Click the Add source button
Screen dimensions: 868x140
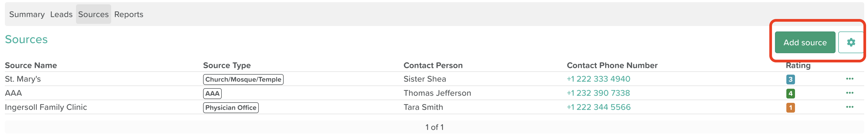[805, 42]
